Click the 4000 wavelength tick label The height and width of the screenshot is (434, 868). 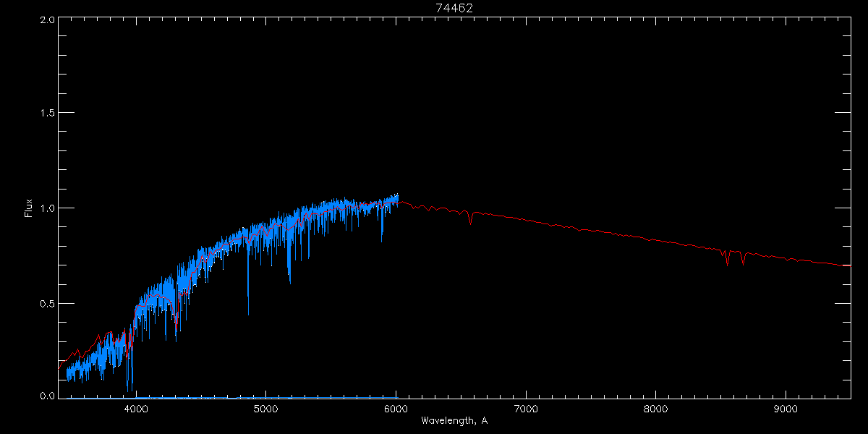coord(136,408)
